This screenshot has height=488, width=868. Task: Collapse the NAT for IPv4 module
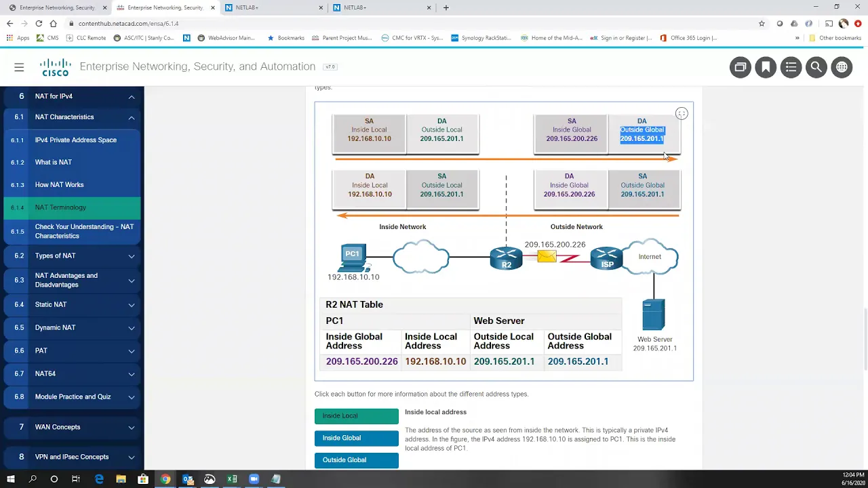132,96
